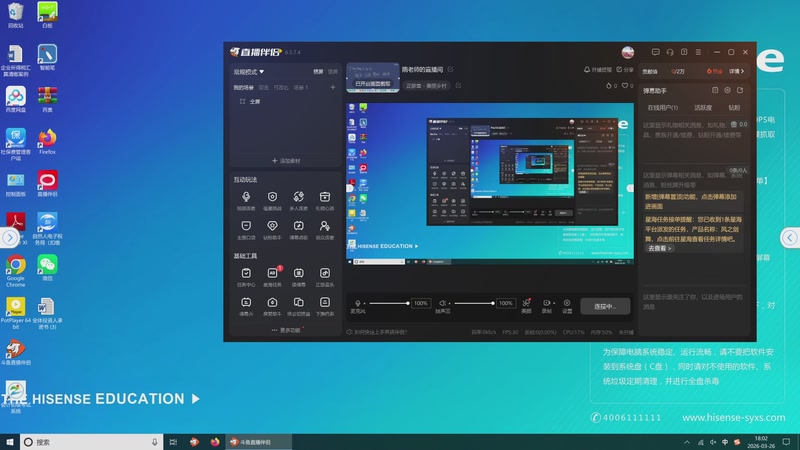
Task: Click pop-out icon in 弹幕助手 header
Action: [740, 90]
